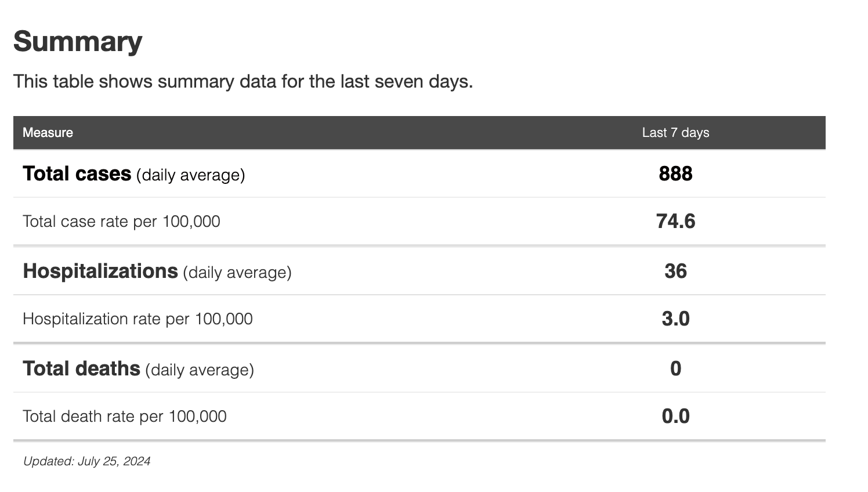Click the Updated July 25, 2024 note

(86, 461)
